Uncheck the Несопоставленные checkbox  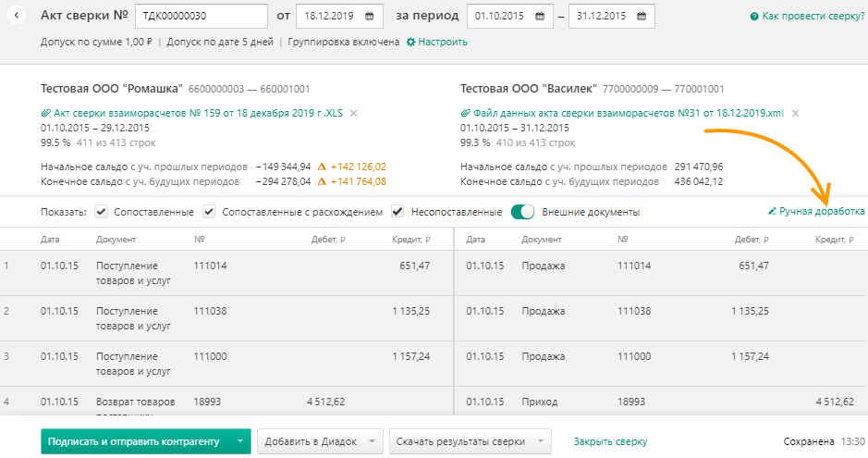tap(397, 212)
